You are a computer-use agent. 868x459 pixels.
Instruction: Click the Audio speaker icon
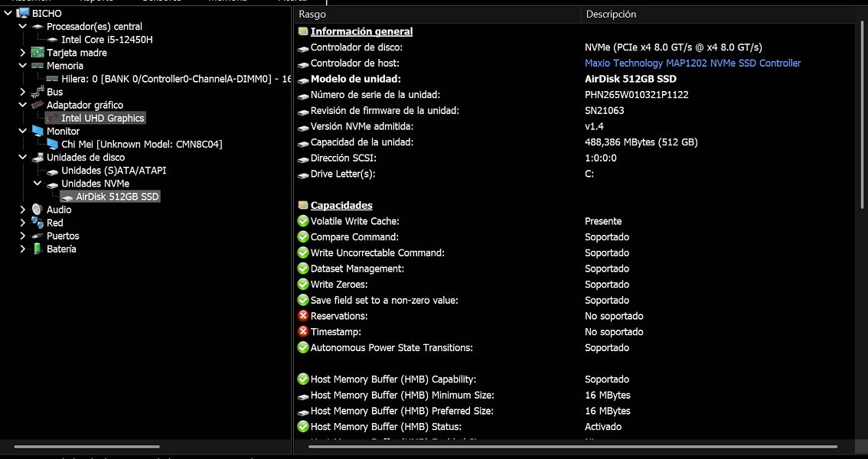click(38, 210)
